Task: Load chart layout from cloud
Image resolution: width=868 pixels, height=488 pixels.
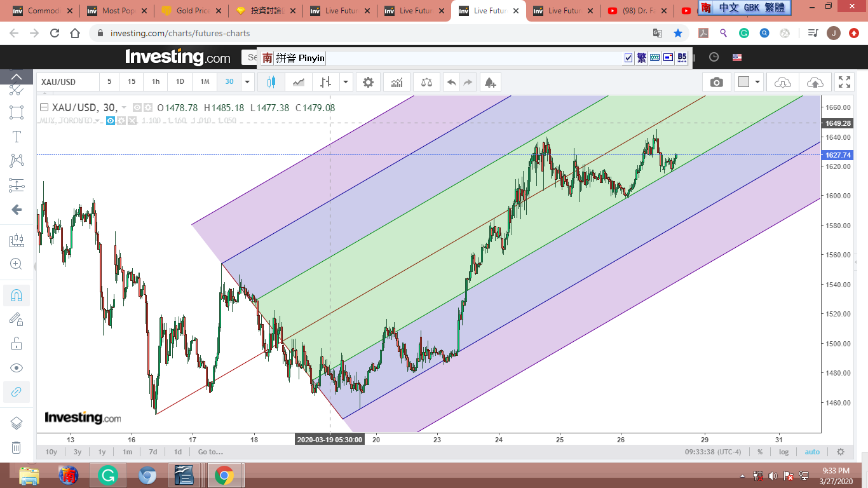Action: click(783, 82)
